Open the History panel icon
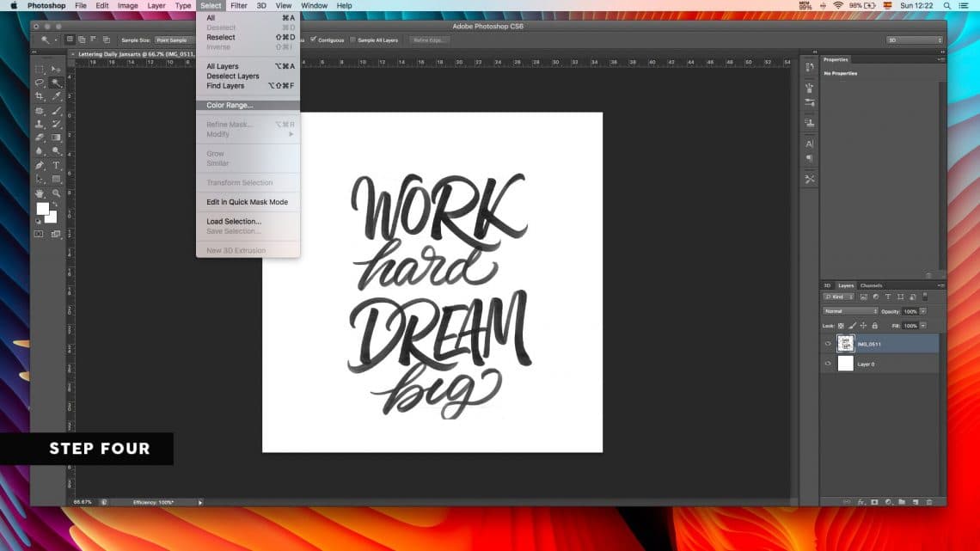 [x=810, y=67]
